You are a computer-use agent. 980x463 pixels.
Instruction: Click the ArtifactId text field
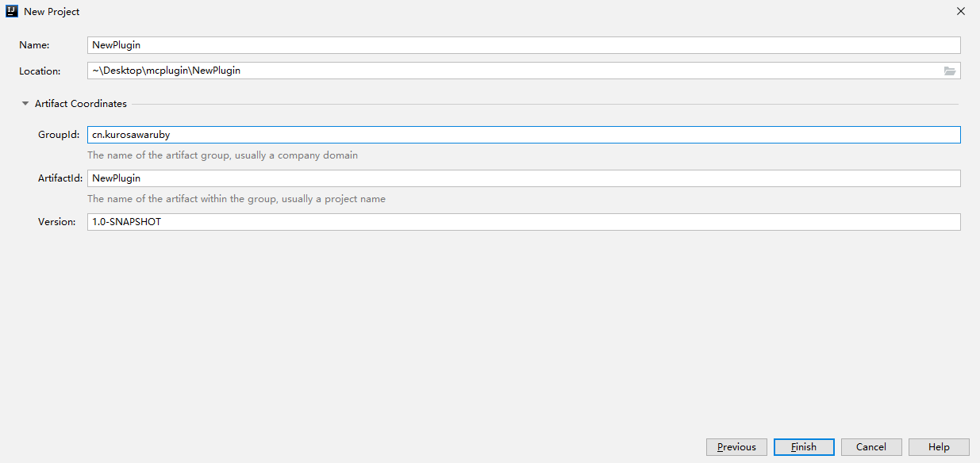[x=524, y=178]
